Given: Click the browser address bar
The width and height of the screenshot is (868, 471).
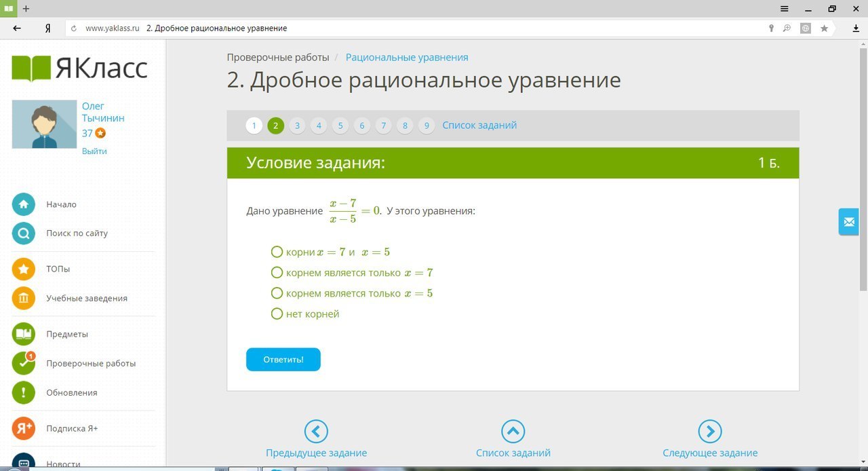Looking at the screenshot, I should 420,29.
